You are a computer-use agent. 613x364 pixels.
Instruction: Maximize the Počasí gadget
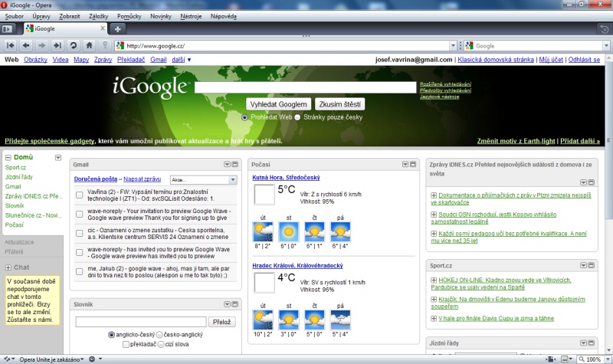pyautogui.click(x=413, y=164)
